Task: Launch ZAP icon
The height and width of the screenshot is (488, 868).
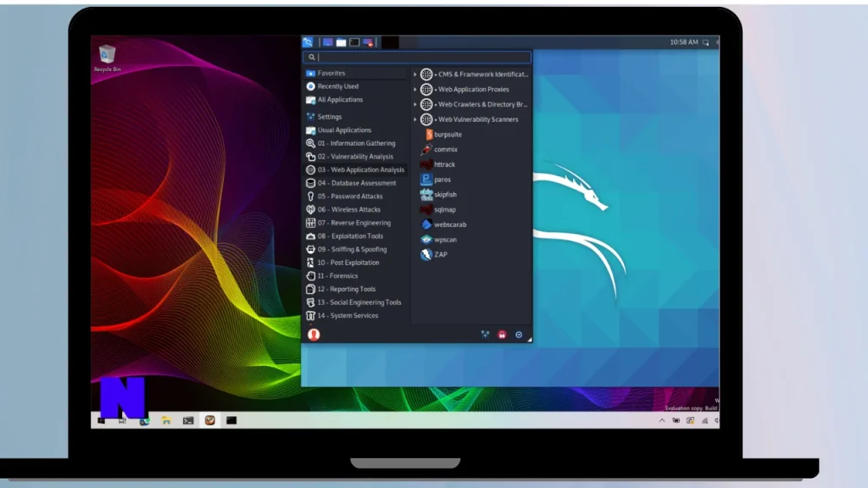Action: tap(426, 254)
